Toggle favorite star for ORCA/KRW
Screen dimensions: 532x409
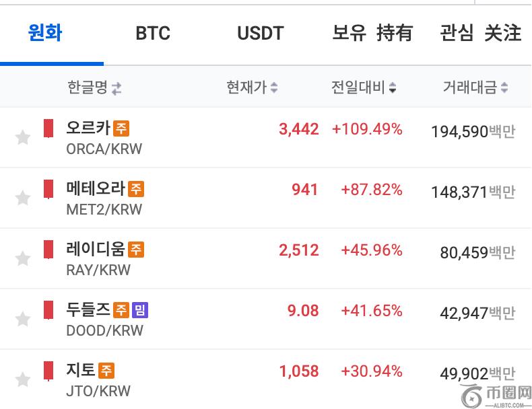click(x=23, y=137)
